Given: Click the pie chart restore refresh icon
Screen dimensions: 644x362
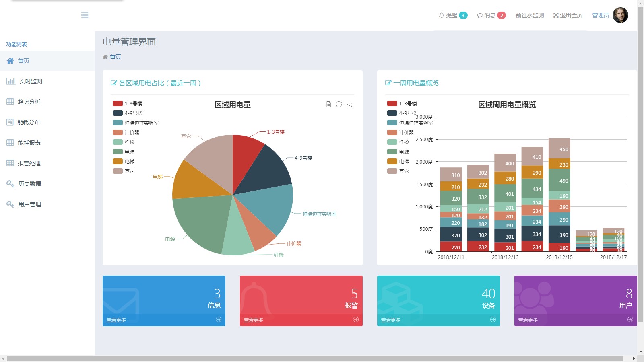Looking at the screenshot, I should [x=339, y=105].
